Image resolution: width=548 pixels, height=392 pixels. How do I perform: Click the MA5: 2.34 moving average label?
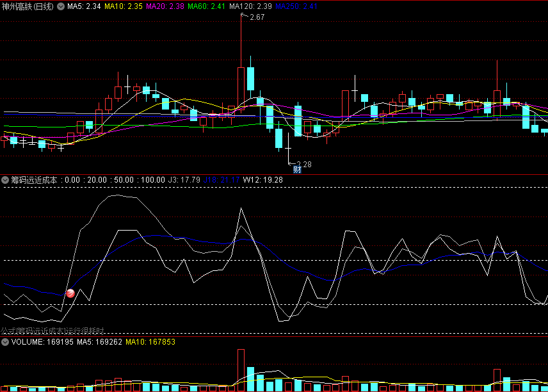[84, 6]
